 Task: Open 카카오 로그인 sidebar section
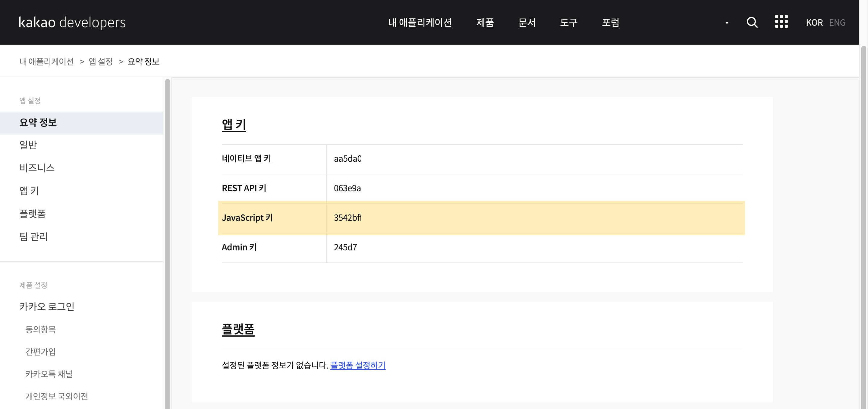(x=47, y=306)
